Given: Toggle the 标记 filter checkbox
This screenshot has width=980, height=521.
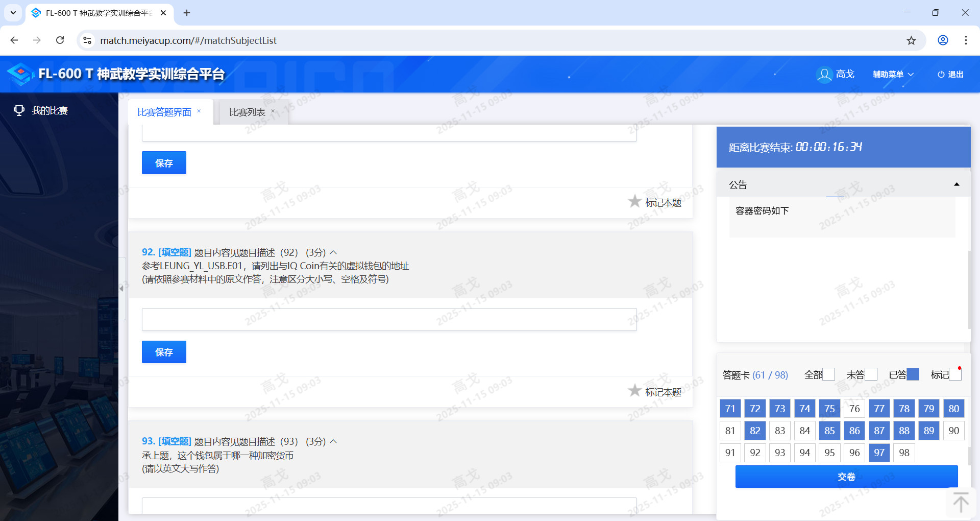Looking at the screenshot, I should 955,374.
